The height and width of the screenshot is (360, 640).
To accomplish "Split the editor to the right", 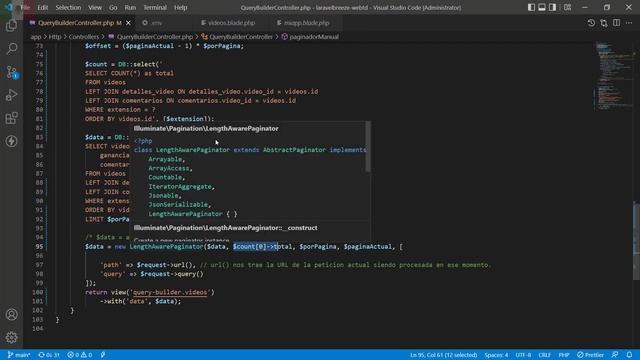I will (x=616, y=23).
